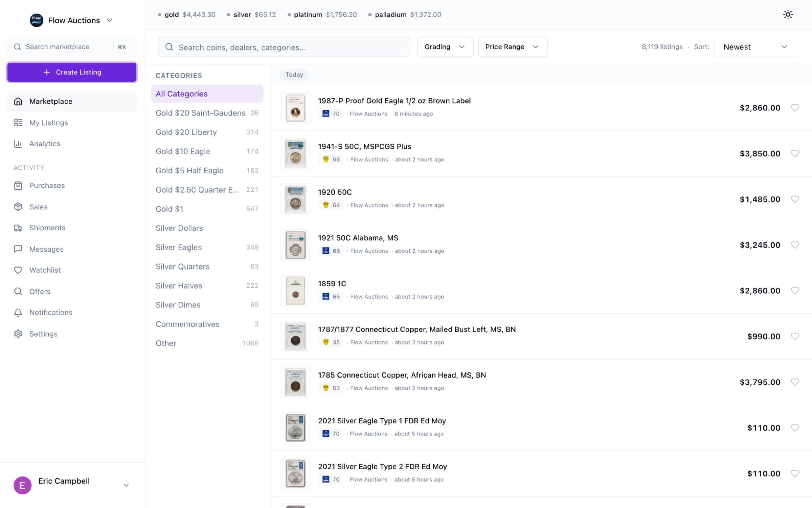Viewport: 812px width, 508px height.
Task: Favorite the 1859 1C listing heart
Action: tap(795, 291)
